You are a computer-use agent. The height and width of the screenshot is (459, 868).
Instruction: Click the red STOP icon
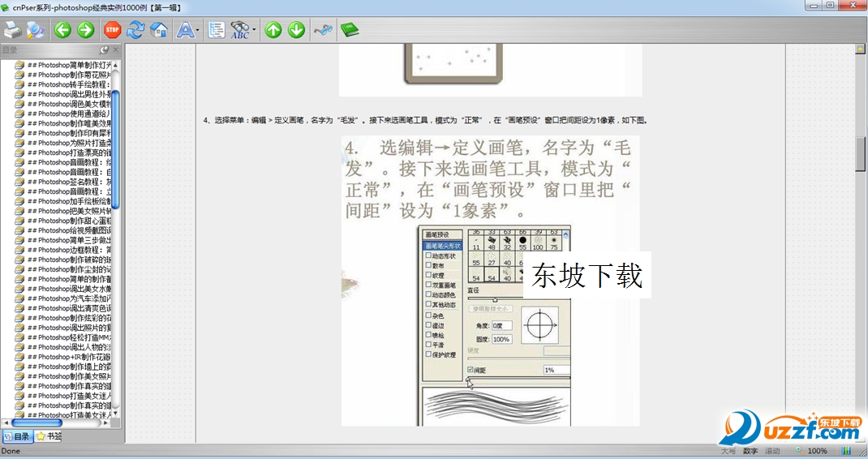[x=113, y=30]
